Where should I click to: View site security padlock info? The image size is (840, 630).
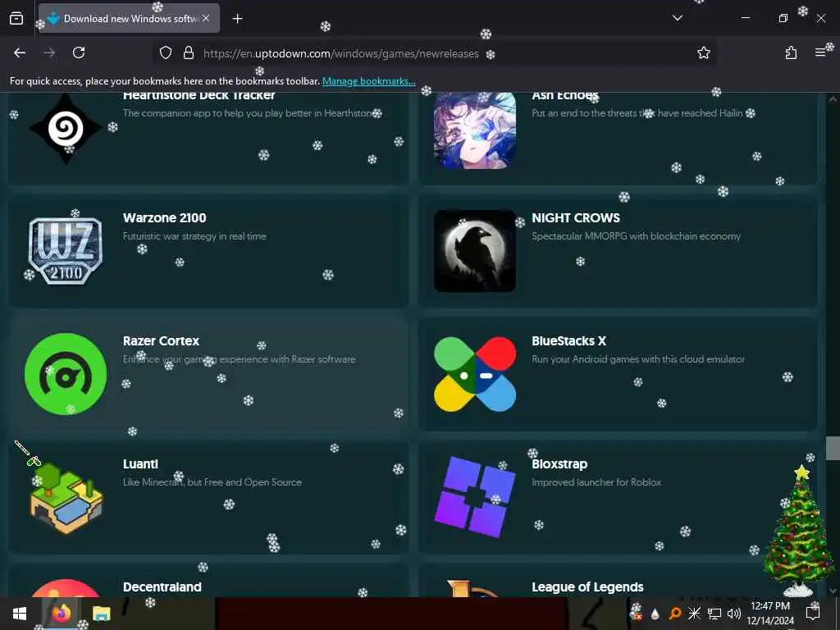click(x=188, y=52)
